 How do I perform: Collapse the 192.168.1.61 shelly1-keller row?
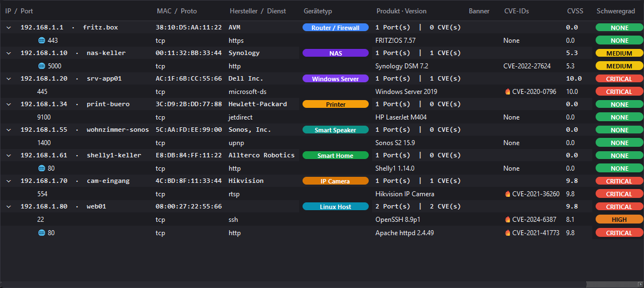[9, 155]
